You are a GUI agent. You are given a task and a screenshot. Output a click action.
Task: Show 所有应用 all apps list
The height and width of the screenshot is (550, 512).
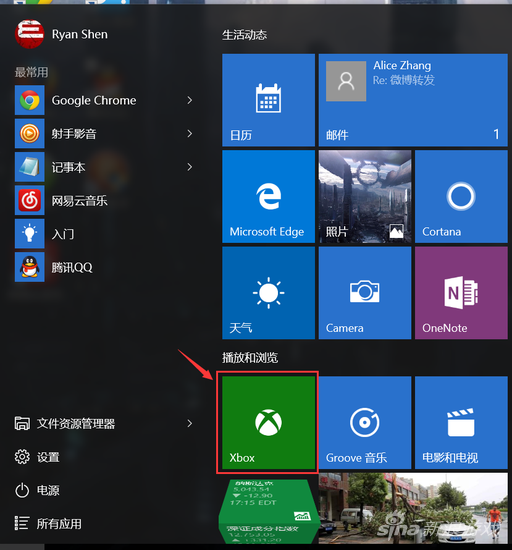(48, 523)
